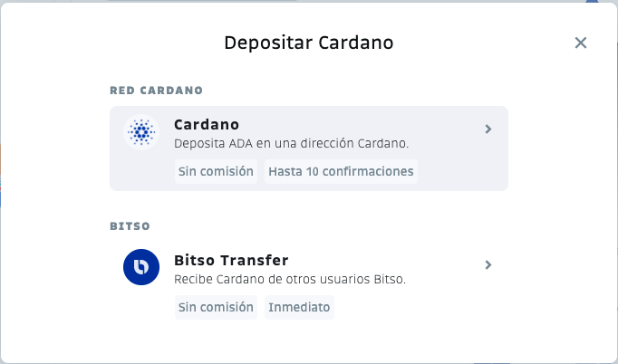Click the blue Bitso logo icon
This screenshot has height=364, width=618.
tap(141, 267)
